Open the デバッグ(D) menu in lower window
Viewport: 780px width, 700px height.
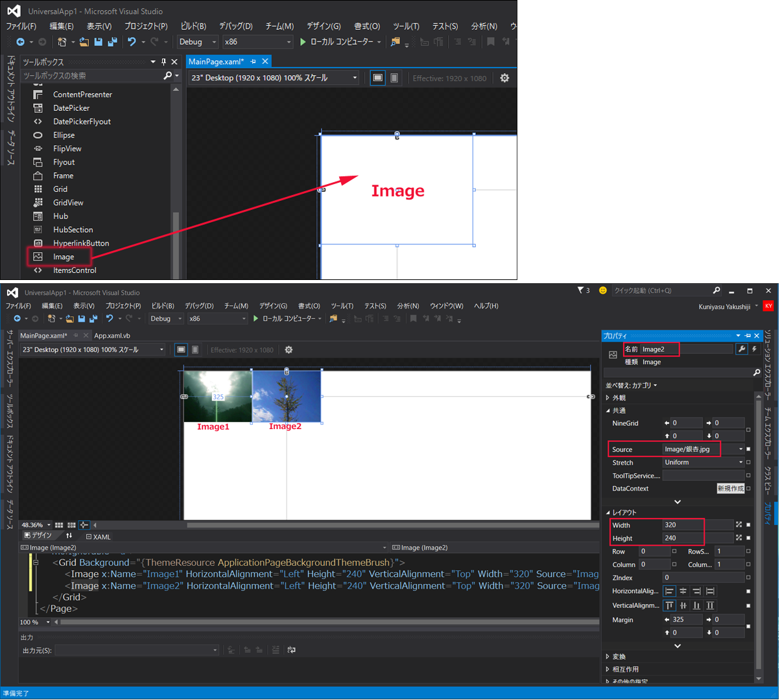[200, 306]
